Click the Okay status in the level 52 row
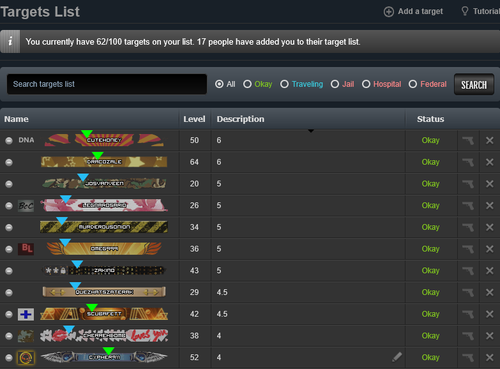 (430, 357)
